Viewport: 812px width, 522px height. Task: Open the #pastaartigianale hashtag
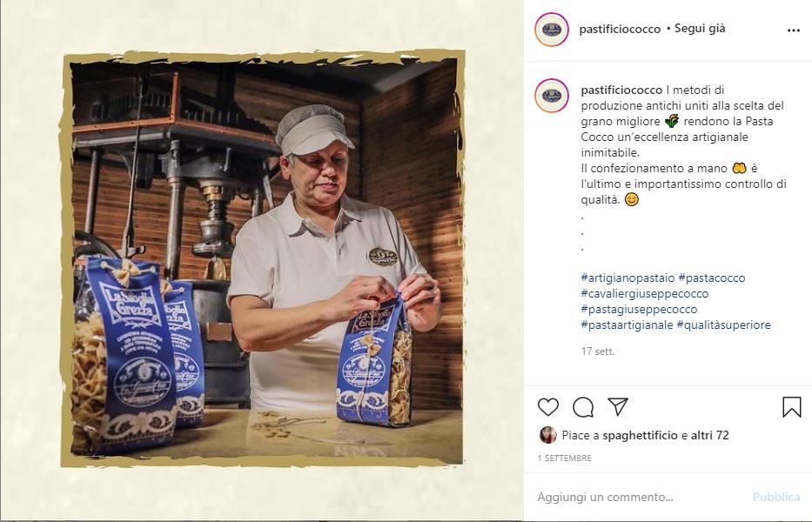627,325
